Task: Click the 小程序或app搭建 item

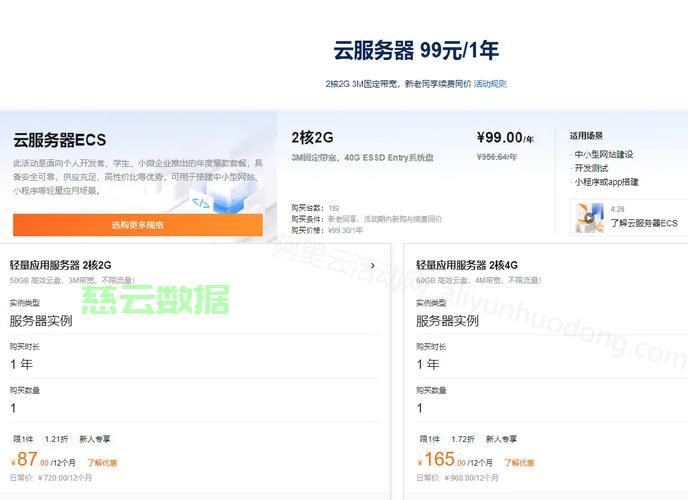Action: click(606, 182)
